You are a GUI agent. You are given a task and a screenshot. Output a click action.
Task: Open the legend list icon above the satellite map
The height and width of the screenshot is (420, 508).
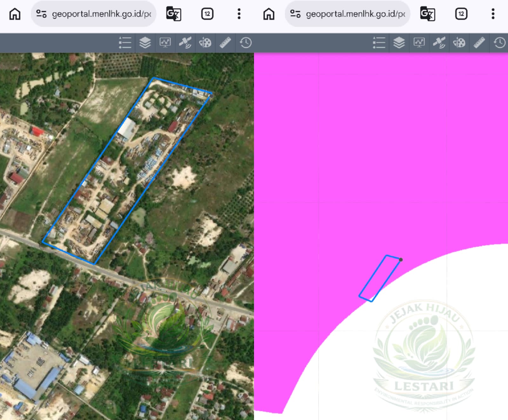click(125, 43)
